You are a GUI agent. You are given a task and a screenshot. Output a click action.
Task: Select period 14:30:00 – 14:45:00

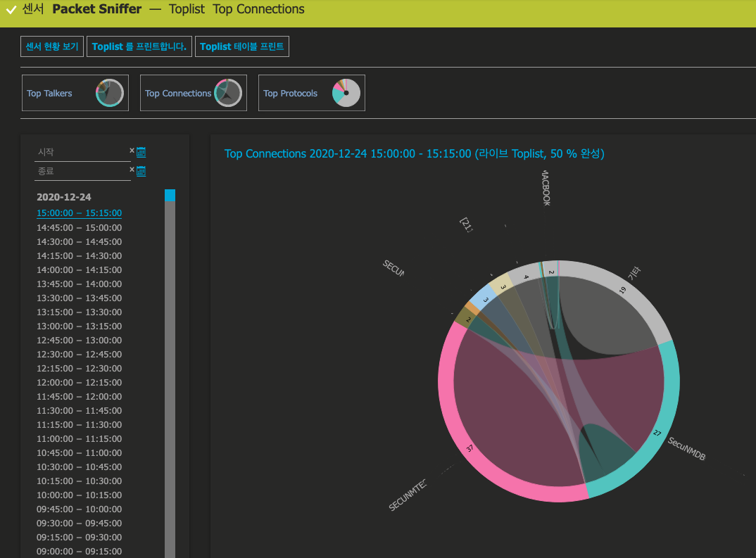click(79, 241)
